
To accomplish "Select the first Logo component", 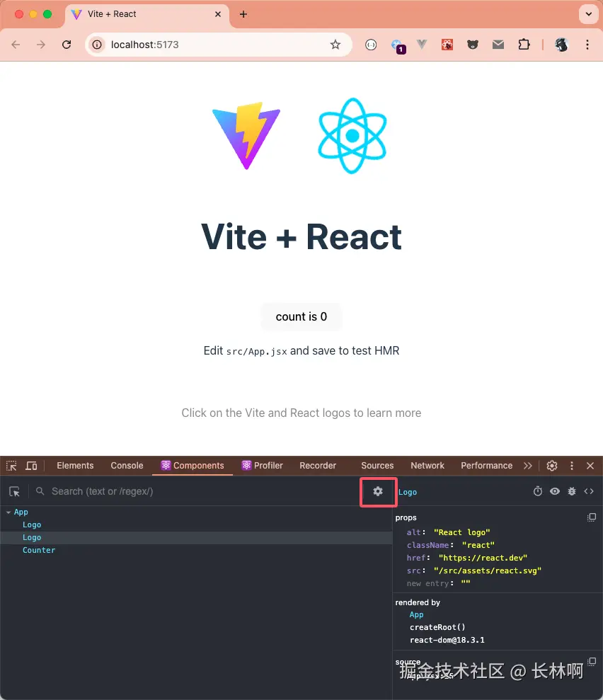I will click(32, 525).
